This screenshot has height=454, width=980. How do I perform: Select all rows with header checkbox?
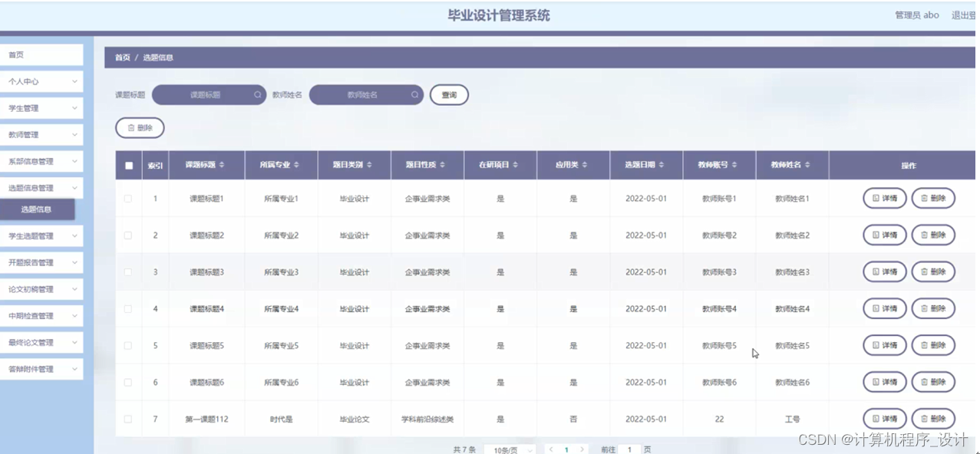pyautogui.click(x=128, y=166)
